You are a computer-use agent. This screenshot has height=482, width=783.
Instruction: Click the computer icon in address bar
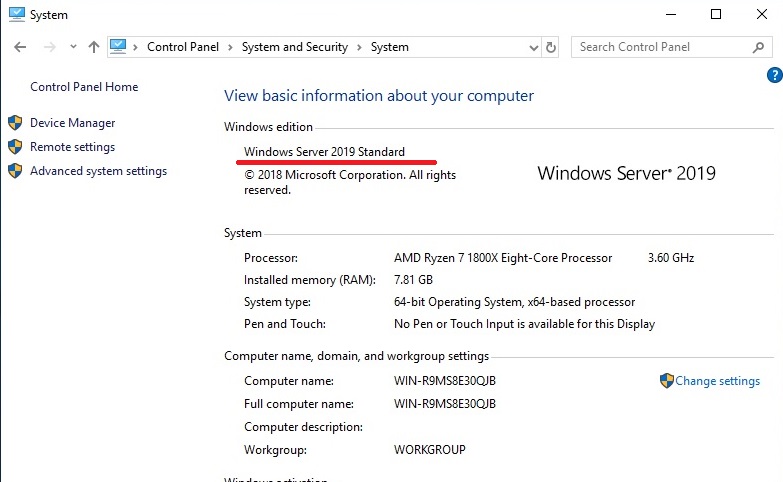pyautogui.click(x=119, y=46)
